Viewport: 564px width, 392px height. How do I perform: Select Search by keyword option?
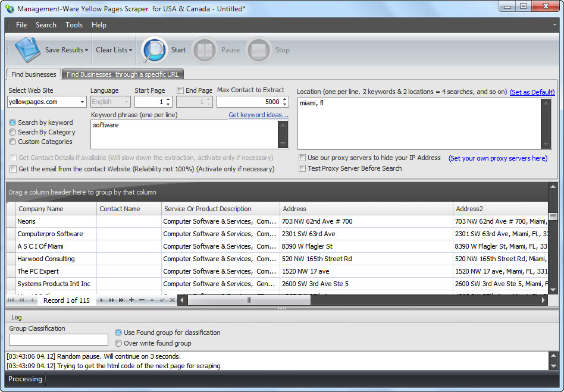tap(12, 123)
